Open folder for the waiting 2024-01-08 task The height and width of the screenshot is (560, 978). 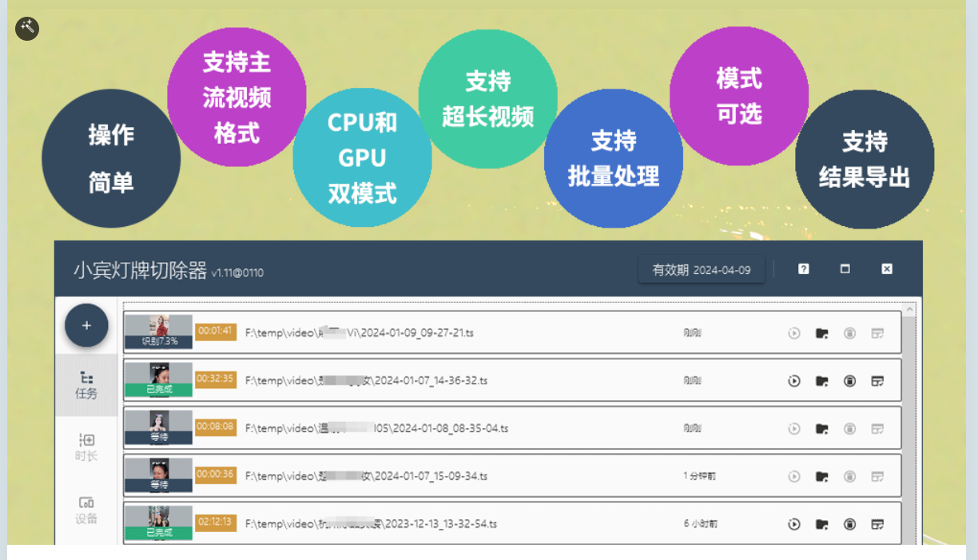click(823, 428)
